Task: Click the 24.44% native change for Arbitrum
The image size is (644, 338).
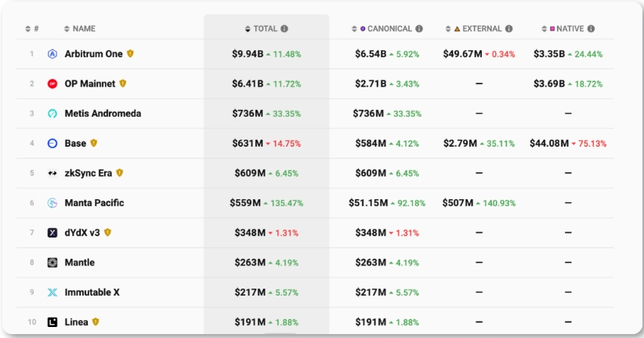Action: point(588,54)
